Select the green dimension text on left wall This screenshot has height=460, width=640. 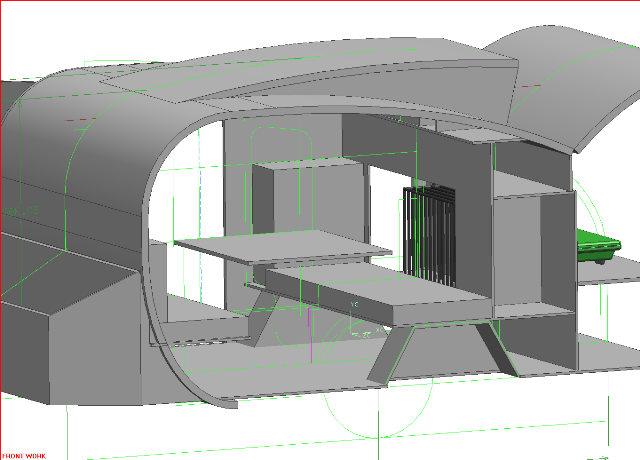pyautogui.click(x=20, y=211)
